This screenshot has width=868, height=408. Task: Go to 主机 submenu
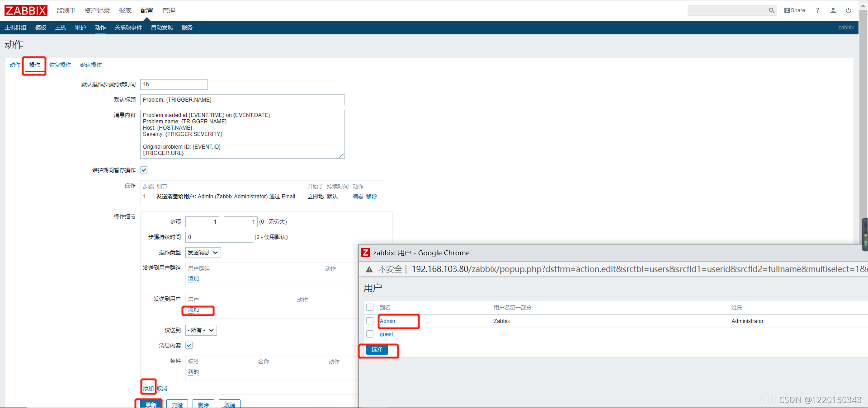61,28
